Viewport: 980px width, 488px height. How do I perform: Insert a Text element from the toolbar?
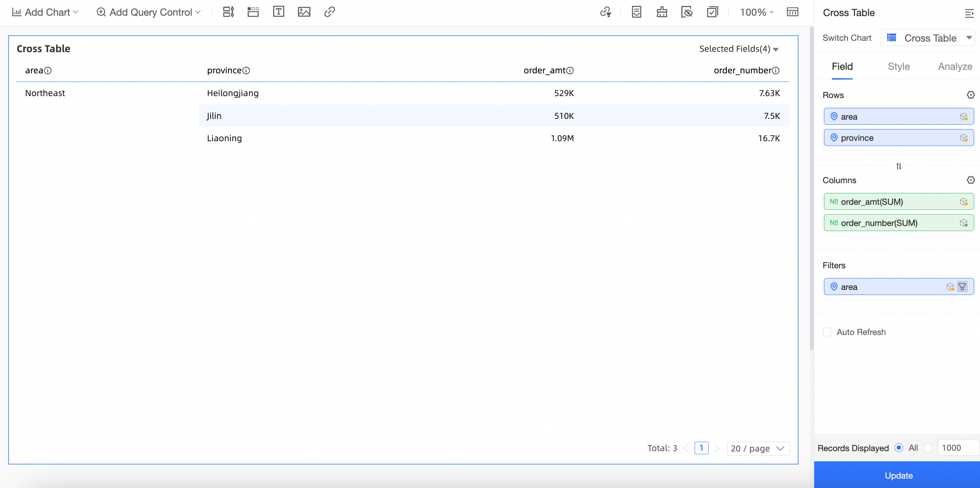point(278,12)
